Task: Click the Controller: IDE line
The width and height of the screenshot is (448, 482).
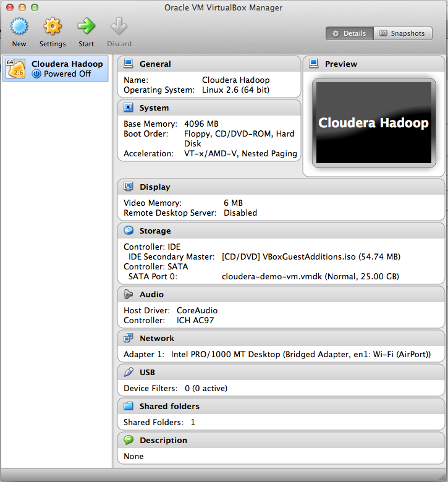Action: (152, 247)
